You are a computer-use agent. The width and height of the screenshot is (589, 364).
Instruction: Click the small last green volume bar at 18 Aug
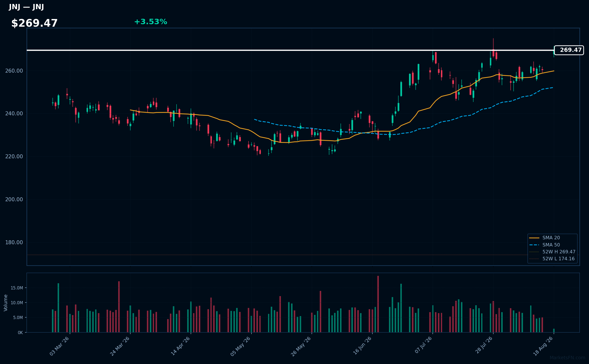pos(554,330)
